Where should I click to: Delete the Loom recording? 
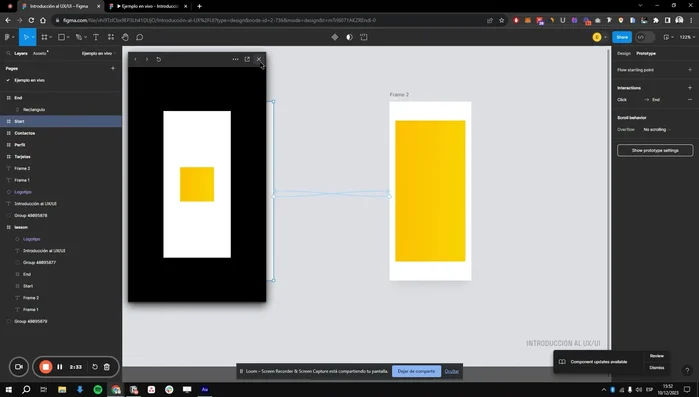coord(107,367)
